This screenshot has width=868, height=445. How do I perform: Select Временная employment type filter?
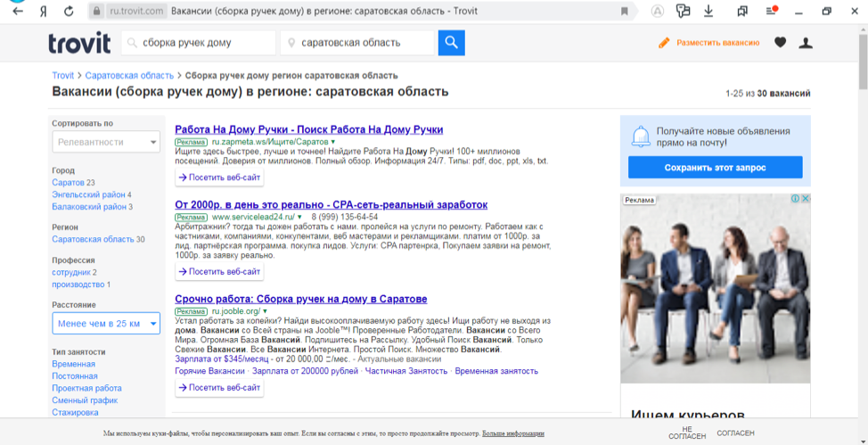73,364
